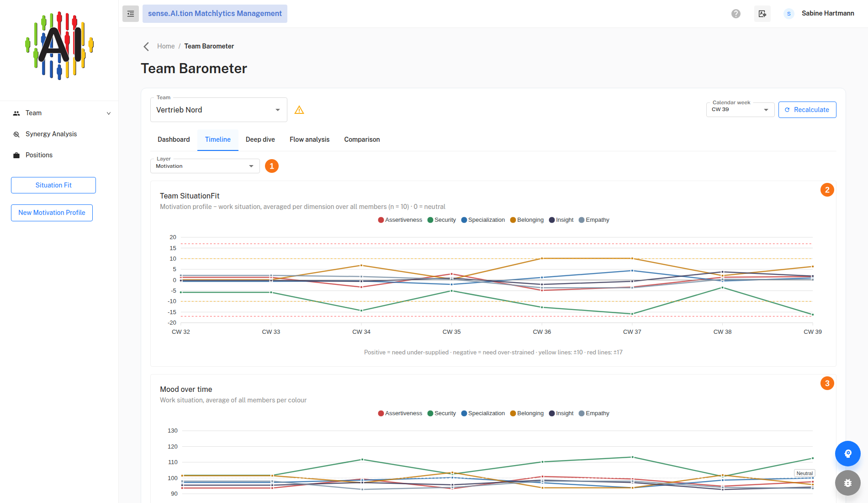This screenshot has height=503, width=868.
Task: Click the Situation Fit button
Action: [53, 185]
